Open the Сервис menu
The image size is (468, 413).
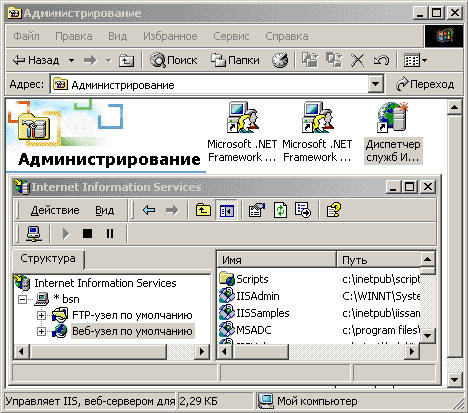pyautogui.click(x=231, y=36)
